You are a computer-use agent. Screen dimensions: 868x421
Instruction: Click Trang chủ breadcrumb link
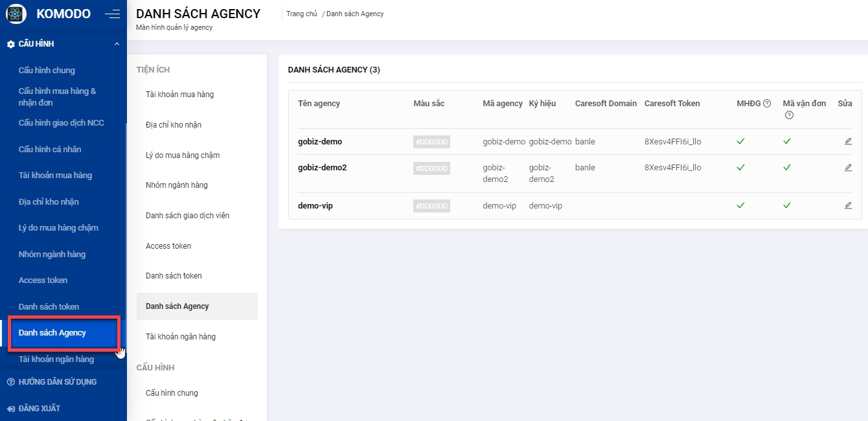point(301,14)
